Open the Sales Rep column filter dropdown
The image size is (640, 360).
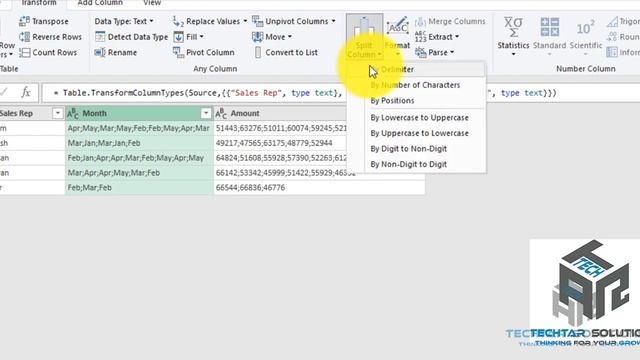(x=58, y=113)
